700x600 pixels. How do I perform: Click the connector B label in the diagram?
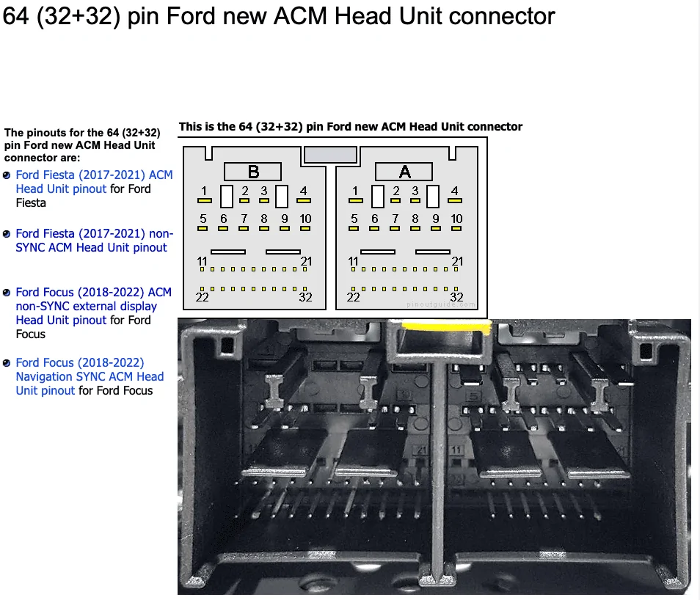coord(252,172)
